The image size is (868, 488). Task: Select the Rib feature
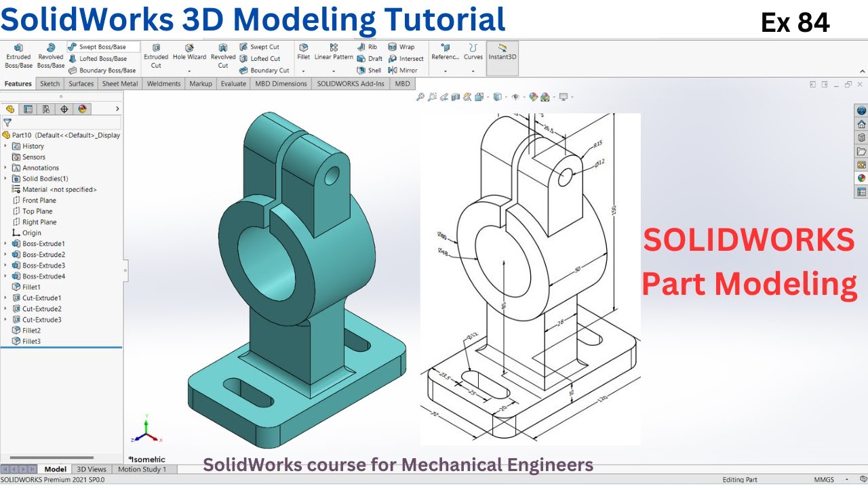(367, 47)
